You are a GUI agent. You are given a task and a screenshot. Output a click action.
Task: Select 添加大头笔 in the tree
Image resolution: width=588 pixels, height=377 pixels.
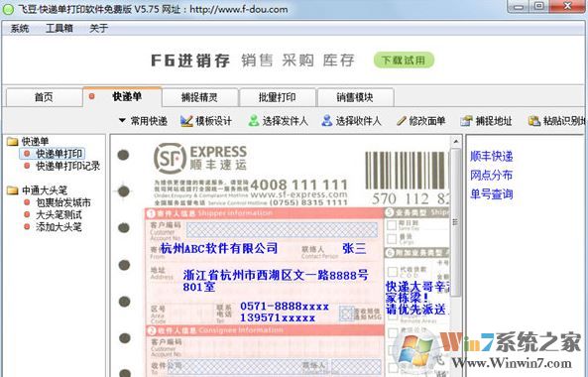tap(59, 226)
